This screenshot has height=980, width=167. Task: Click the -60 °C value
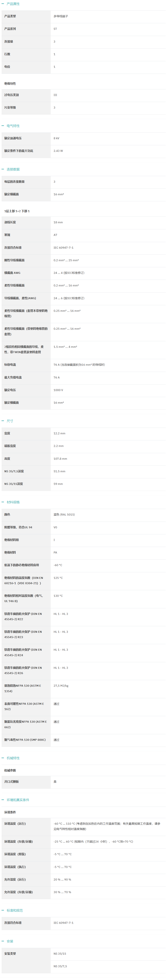(x=58, y=565)
